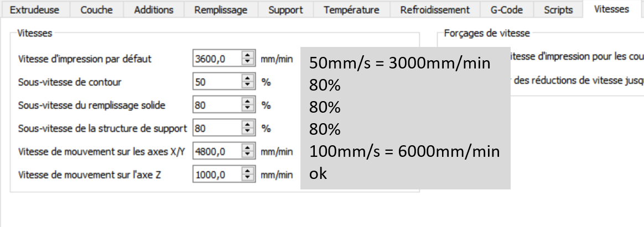Select the Additions tab
Viewport: 644px width, 227px height.
click(154, 10)
